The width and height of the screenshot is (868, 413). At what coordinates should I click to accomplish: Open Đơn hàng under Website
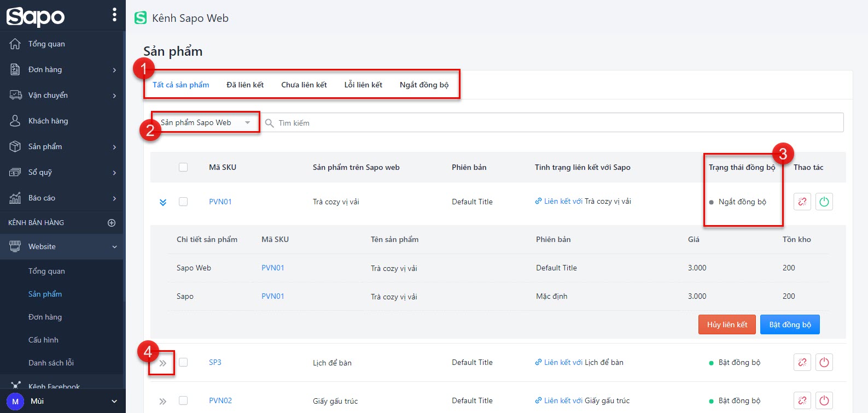click(x=45, y=317)
